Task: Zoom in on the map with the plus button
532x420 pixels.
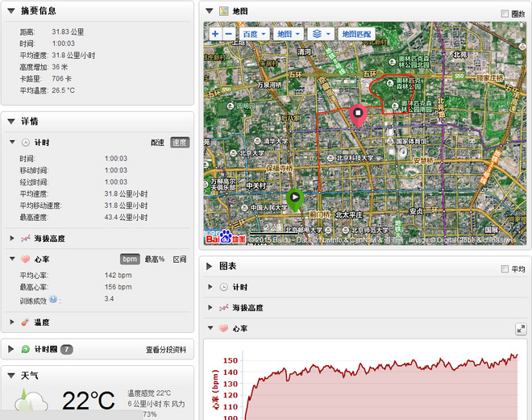Action: [x=215, y=35]
